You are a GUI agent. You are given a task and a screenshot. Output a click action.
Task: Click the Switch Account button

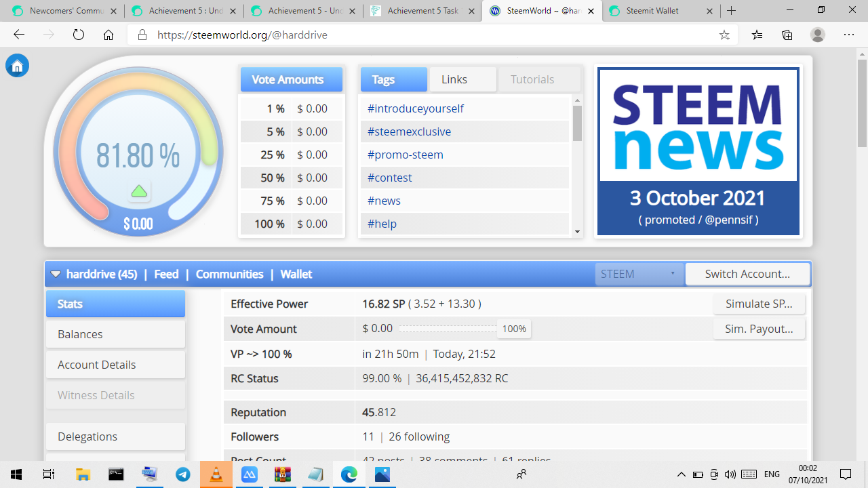[747, 274]
